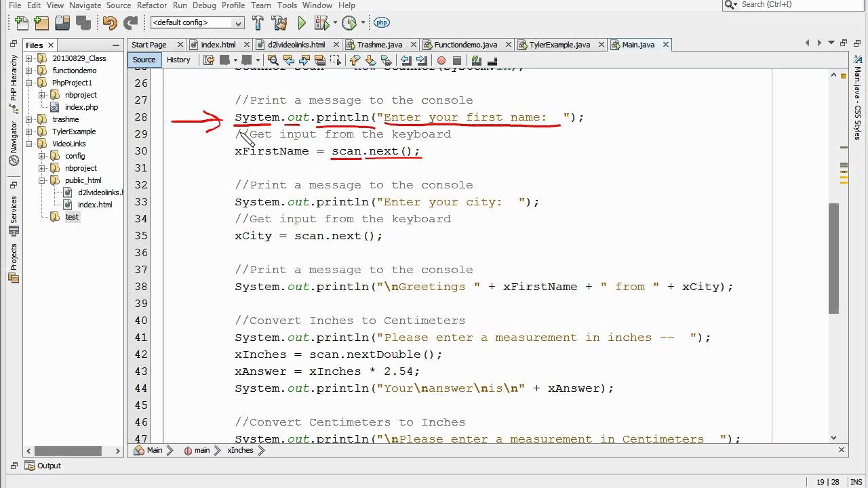
Task: Click the Clean and Build icon
Action: coord(279,23)
